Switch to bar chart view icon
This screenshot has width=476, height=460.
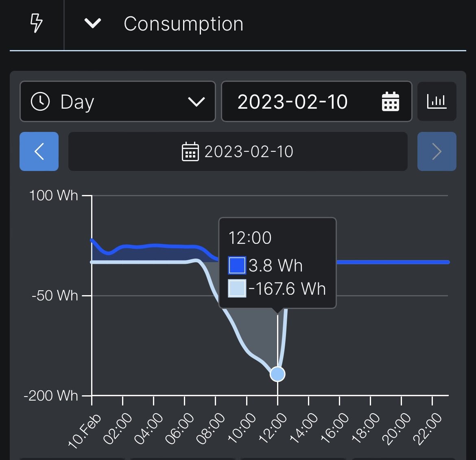click(x=437, y=101)
